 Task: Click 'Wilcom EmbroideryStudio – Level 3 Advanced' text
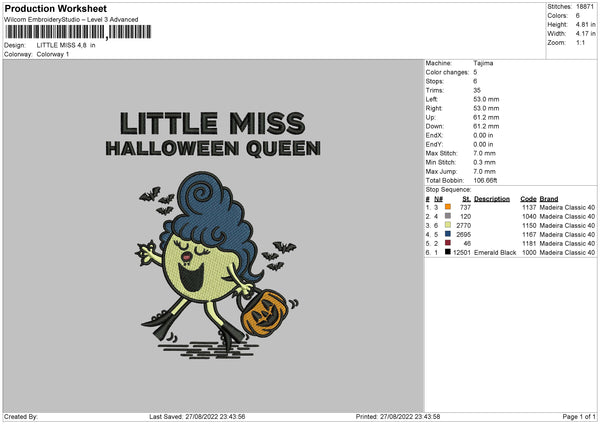tap(71, 20)
